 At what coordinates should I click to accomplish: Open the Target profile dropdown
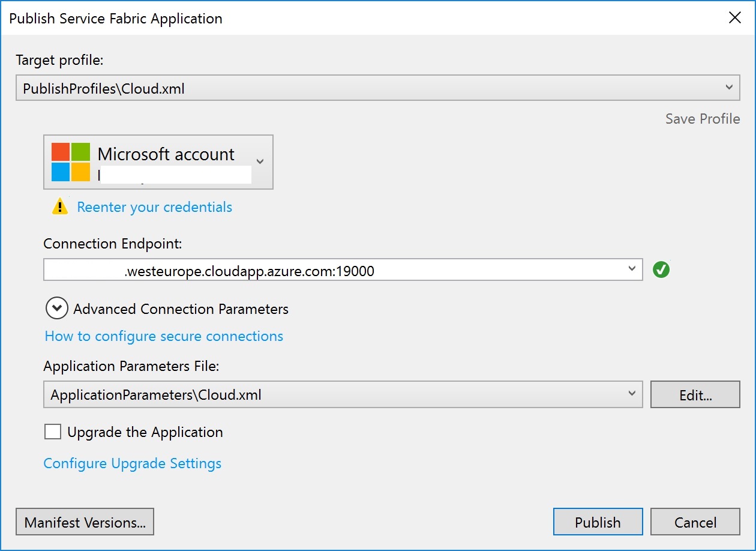377,88
